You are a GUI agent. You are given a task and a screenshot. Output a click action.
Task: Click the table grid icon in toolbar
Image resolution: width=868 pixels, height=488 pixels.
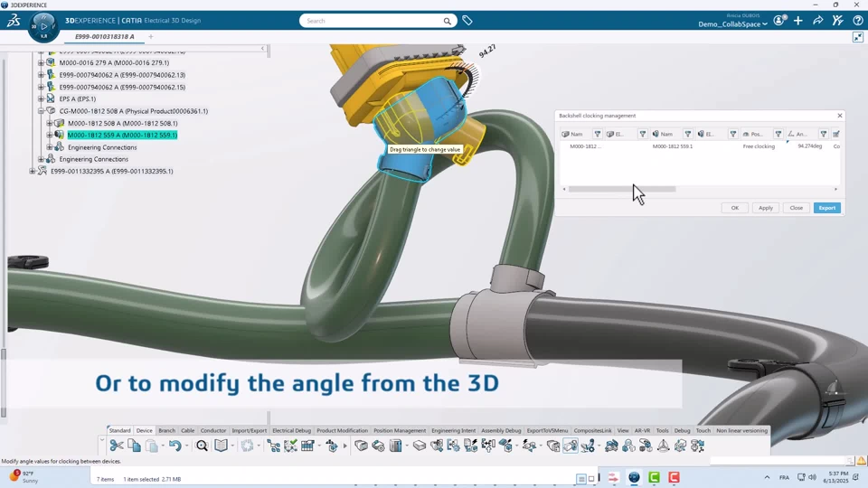tap(307, 446)
